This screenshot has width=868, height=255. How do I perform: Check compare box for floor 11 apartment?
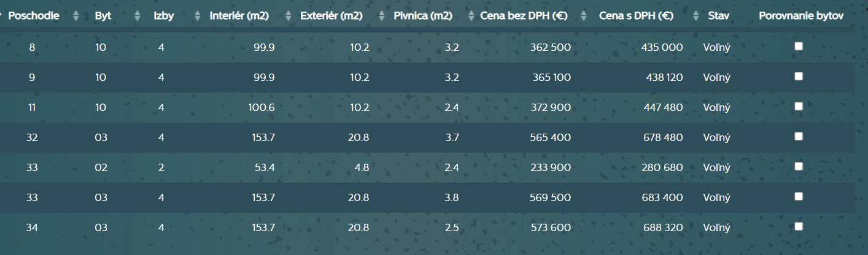(799, 106)
